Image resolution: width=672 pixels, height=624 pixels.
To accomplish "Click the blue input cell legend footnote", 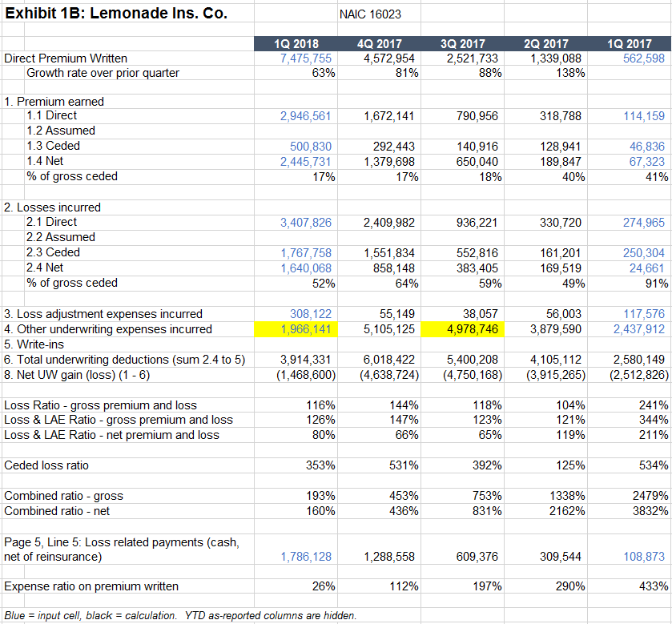I will coord(180,615).
